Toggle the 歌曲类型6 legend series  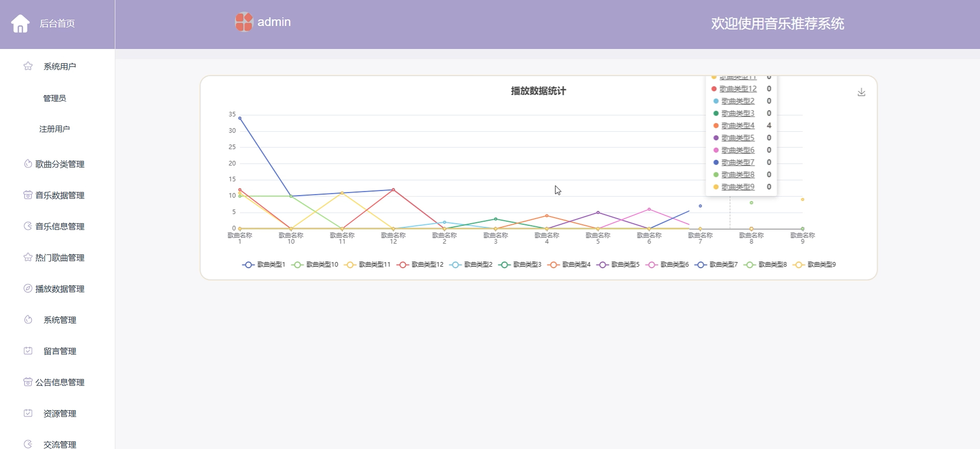[667, 265]
